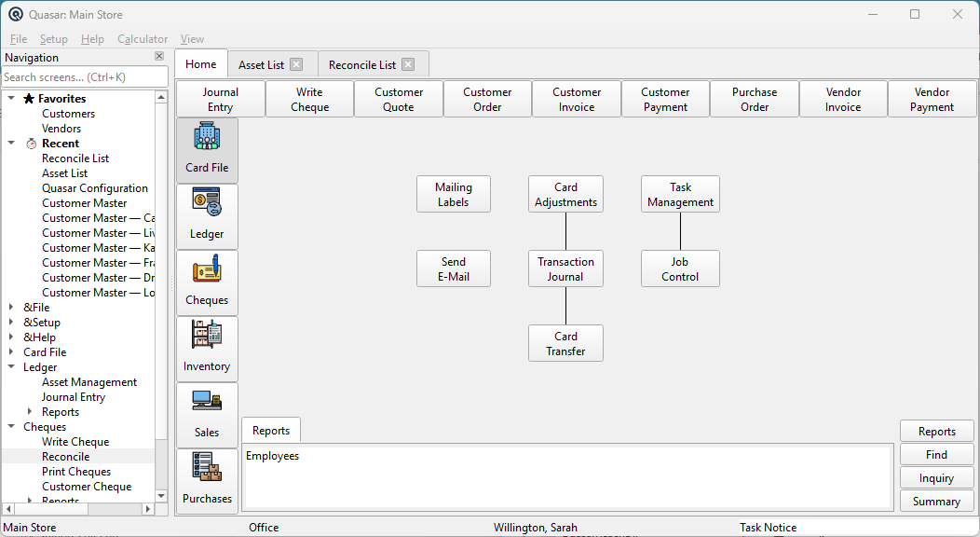Expand the &File tree node
Image resolution: width=980 pixels, height=537 pixels.
[x=11, y=307]
